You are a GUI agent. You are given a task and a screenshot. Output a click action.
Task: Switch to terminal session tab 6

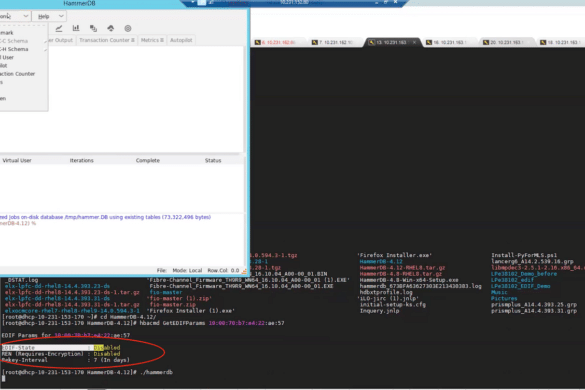pos(279,43)
